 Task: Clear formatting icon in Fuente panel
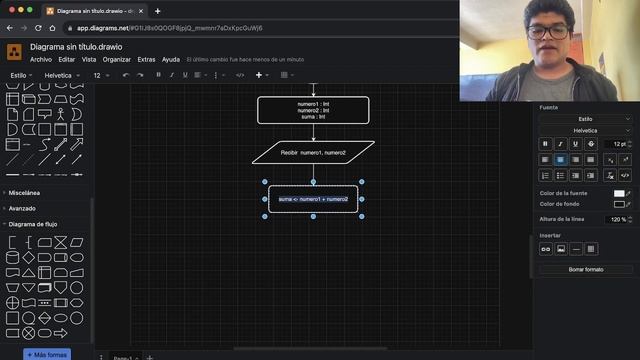(610, 176)
